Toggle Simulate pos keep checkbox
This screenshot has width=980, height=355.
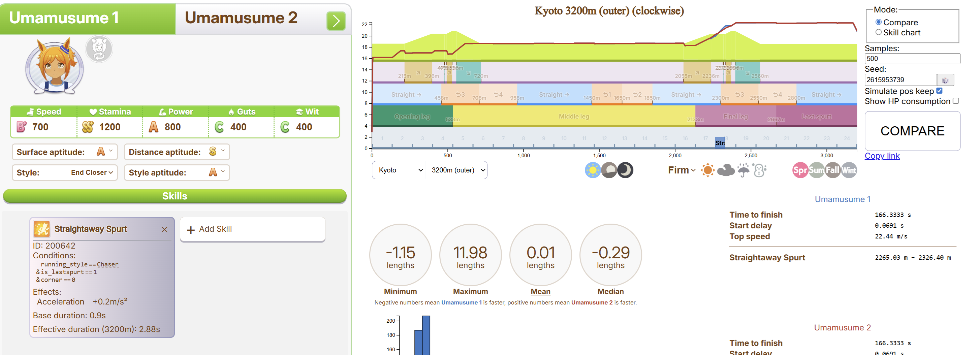[x=939, y=91]
